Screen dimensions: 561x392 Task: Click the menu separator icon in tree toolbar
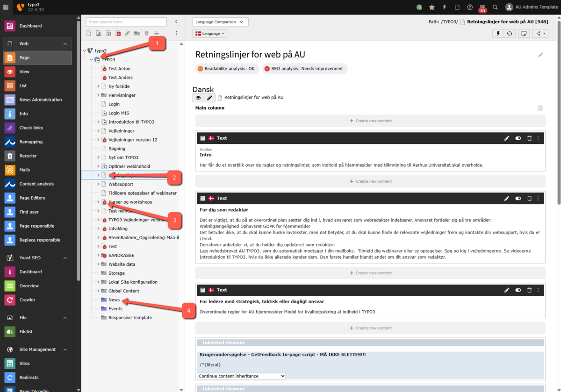157,33
